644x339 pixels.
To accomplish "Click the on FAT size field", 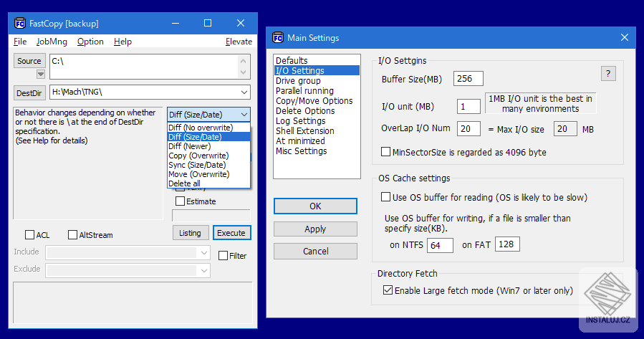I will [x=507, y=244].
